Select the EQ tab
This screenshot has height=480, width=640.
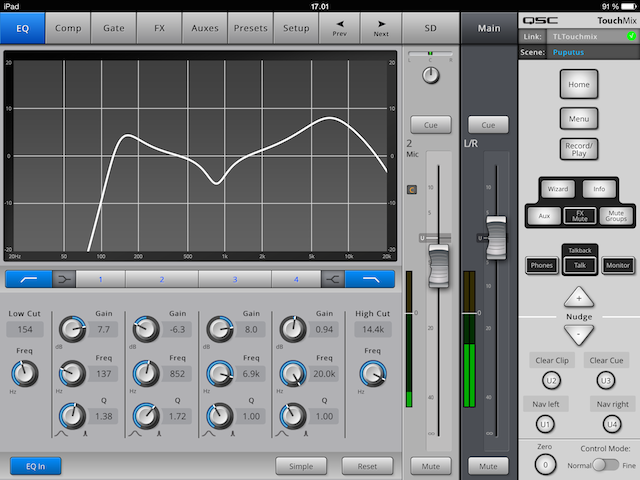22,28
